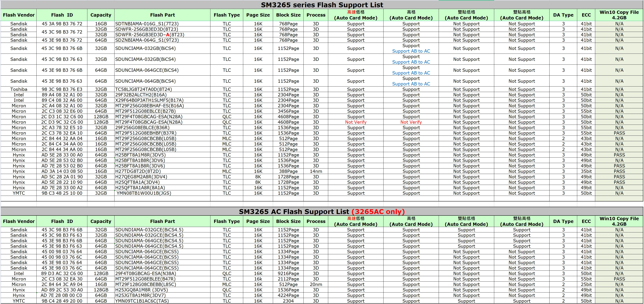Select Flash ID cell '2C 84 C4 34 AA 00'

pyautogui.click(x=62, y=144)
